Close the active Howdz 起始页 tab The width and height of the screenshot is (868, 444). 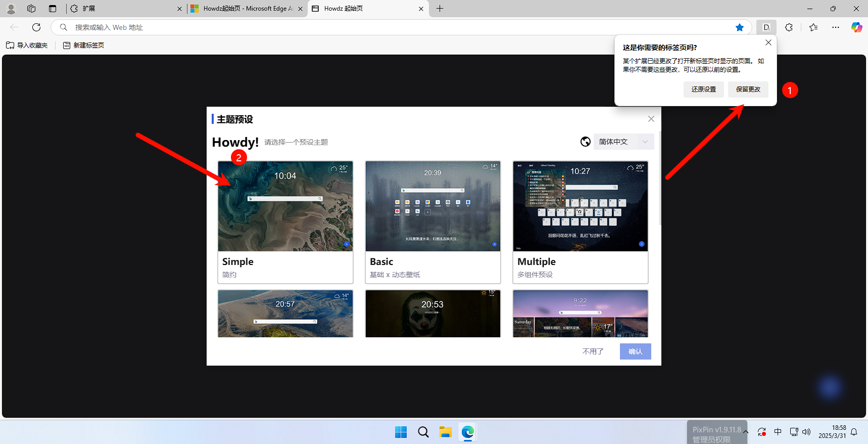(x=421, y=9)
